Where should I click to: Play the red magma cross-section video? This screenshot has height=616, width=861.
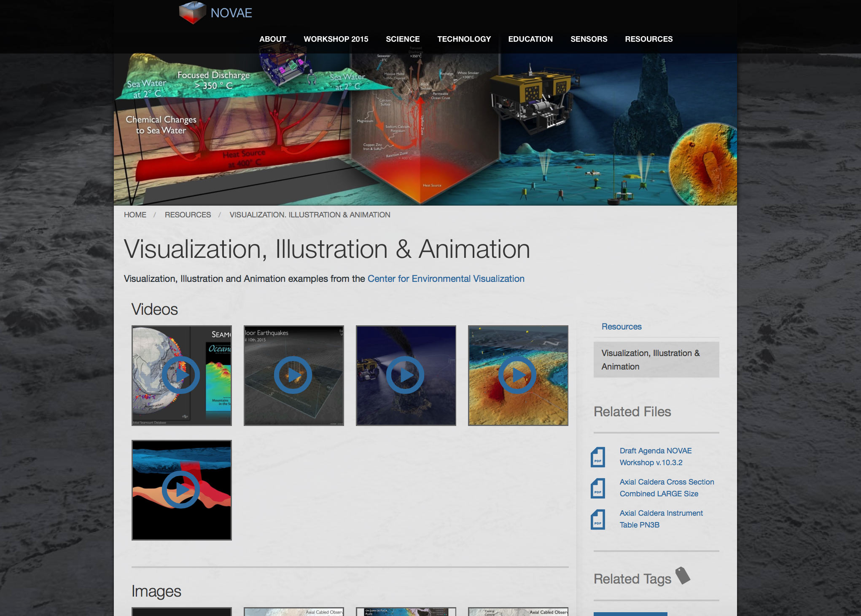[x=181, y=490]
